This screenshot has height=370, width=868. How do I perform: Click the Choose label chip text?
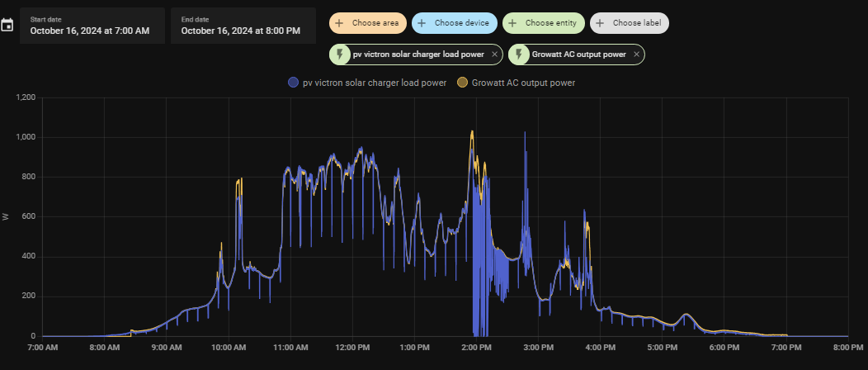636,23
